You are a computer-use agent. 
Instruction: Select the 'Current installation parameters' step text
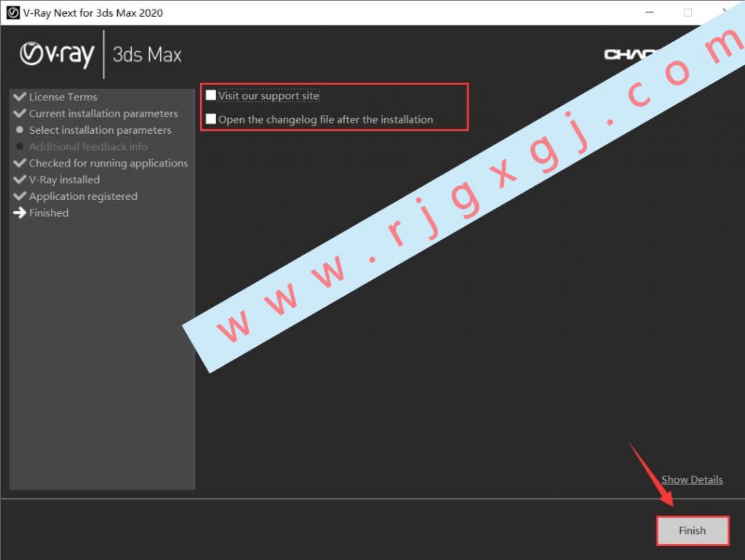[x=103, y=113]
